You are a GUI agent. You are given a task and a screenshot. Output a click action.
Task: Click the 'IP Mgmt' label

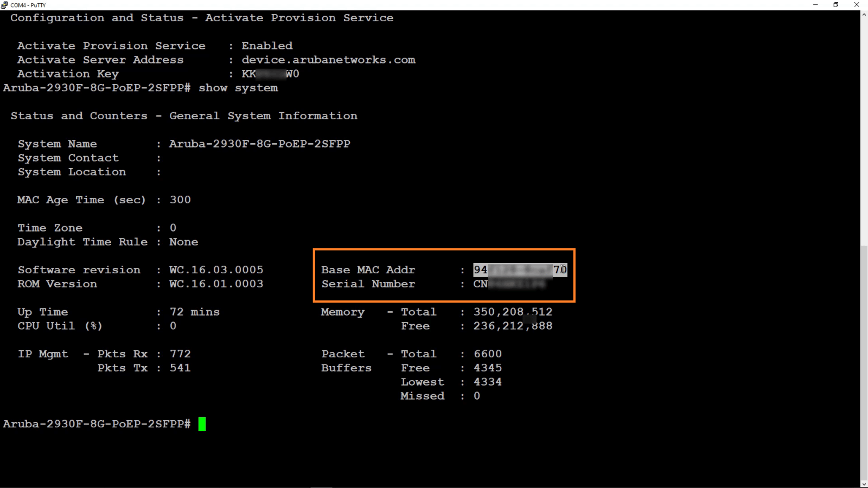click(x=43, y=354)
